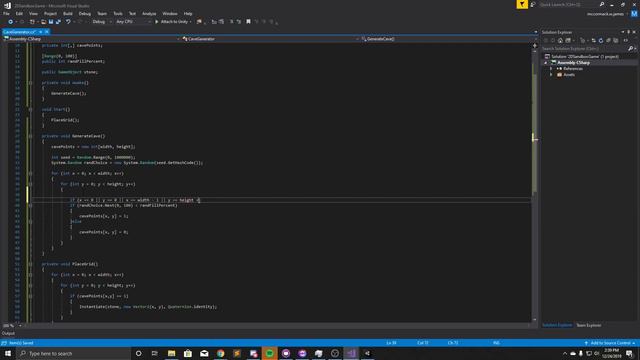Open Unity from the taskbar
Viewport: 640px width, 360px height.
click(x=367, y=353)
